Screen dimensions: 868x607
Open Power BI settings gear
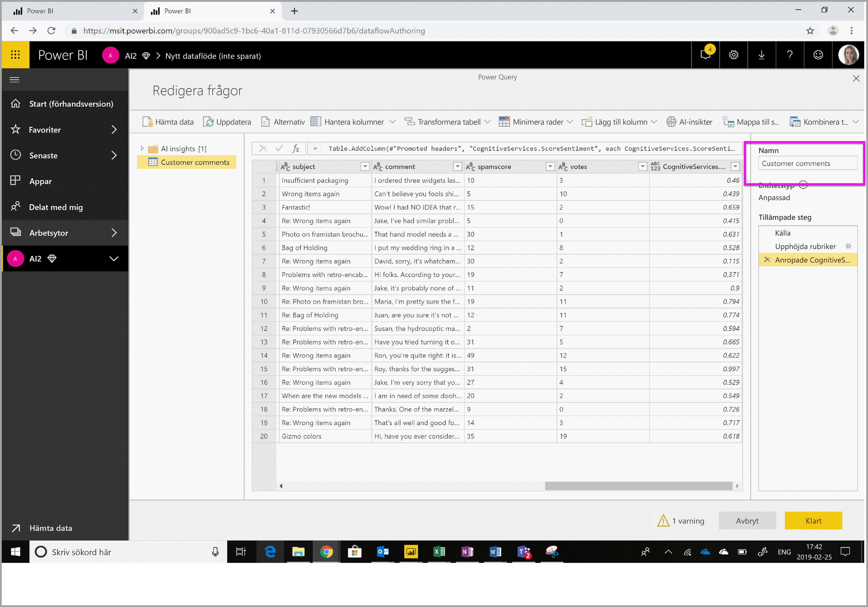click(733, 55)
